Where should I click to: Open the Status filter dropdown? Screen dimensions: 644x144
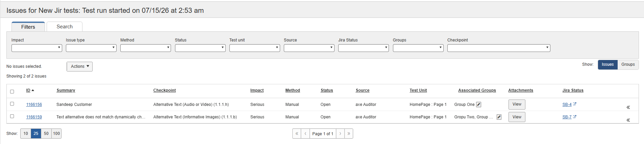point(200,48)
